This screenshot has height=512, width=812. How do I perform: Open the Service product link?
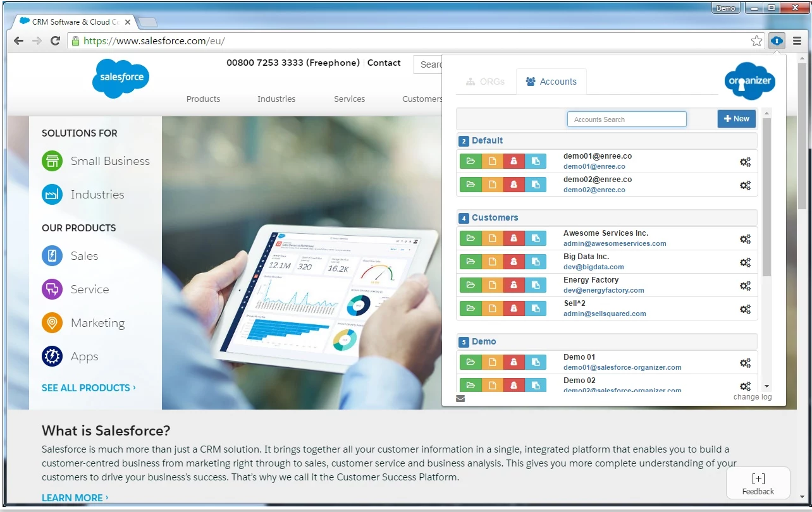pos(90,290)
